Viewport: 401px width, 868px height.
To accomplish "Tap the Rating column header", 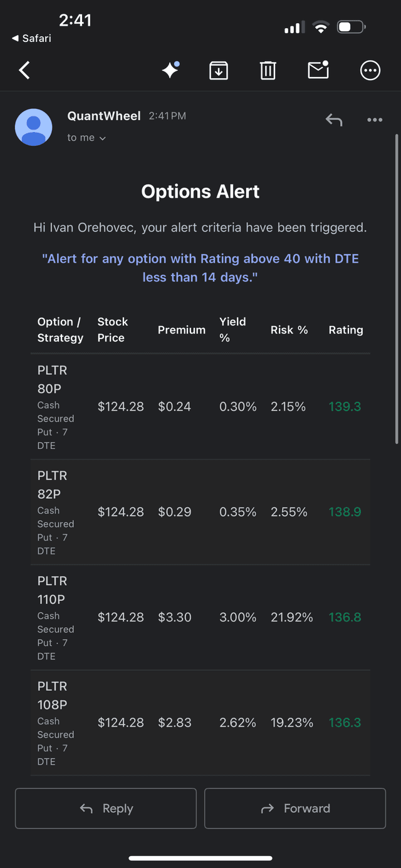I will tap(345, 330).
